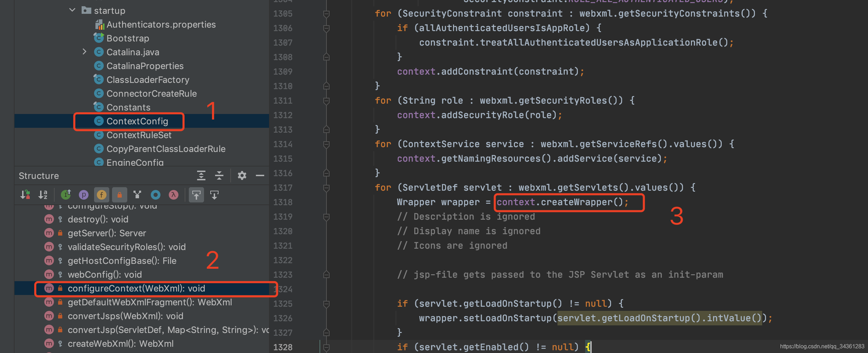This screenshot has width=868, height=353.
Task: Toggle Autoscroll from Source
Action: (214, 195)
